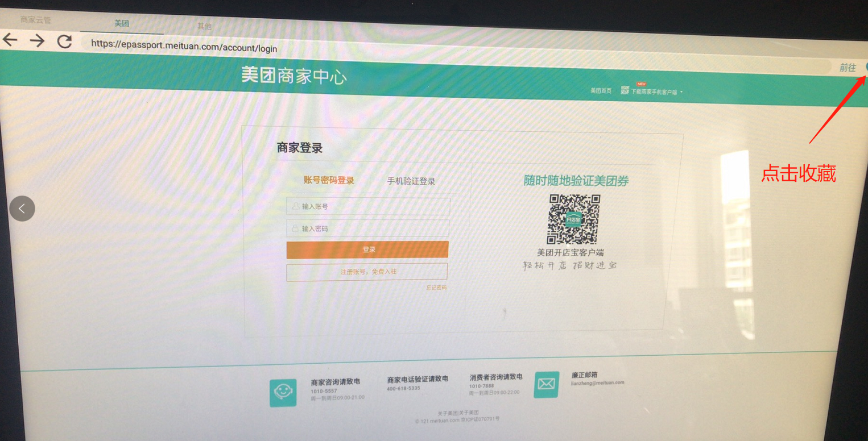
Task: Click the phone number 1010-7888
Action: coord(481,386)
